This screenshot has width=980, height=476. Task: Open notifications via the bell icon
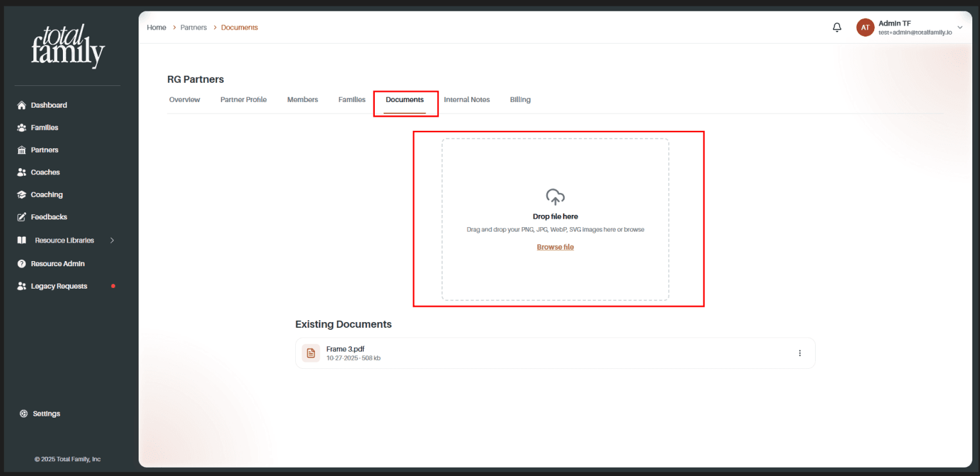click(x=837, y=28)
